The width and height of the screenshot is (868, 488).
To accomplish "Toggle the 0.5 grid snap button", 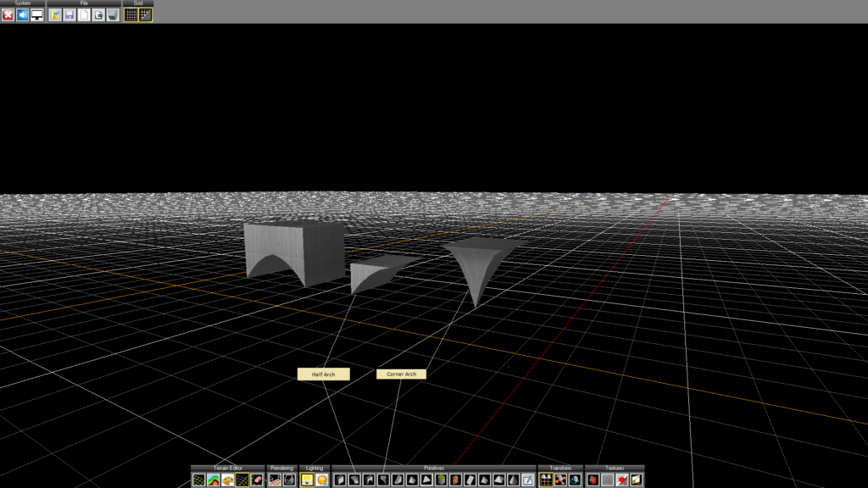I will (546, 480).
